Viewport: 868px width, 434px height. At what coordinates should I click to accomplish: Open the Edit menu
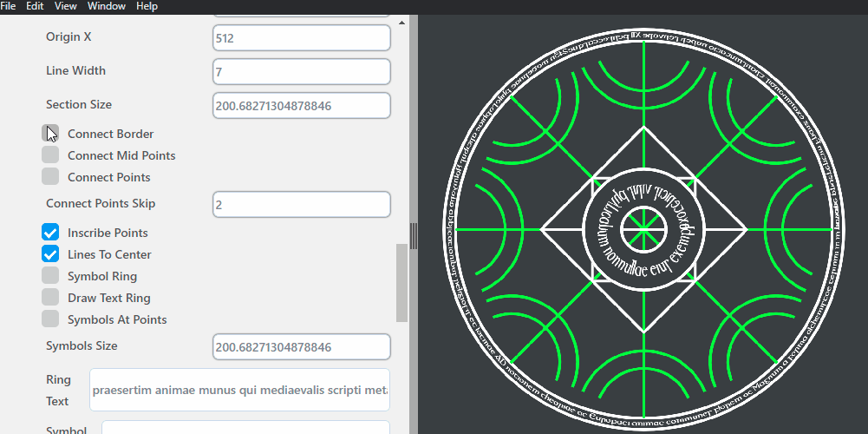35,6
